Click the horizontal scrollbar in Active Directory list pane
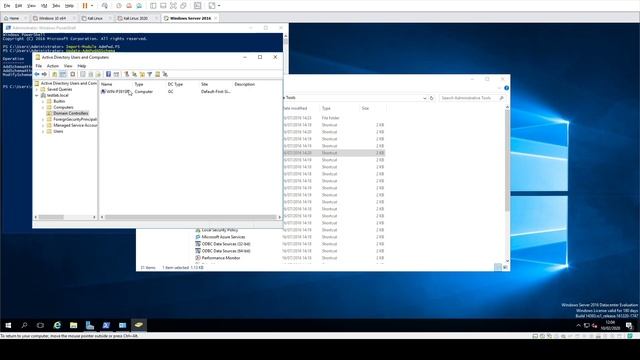This screenshot has height=360, width=640. coord(191,217)
